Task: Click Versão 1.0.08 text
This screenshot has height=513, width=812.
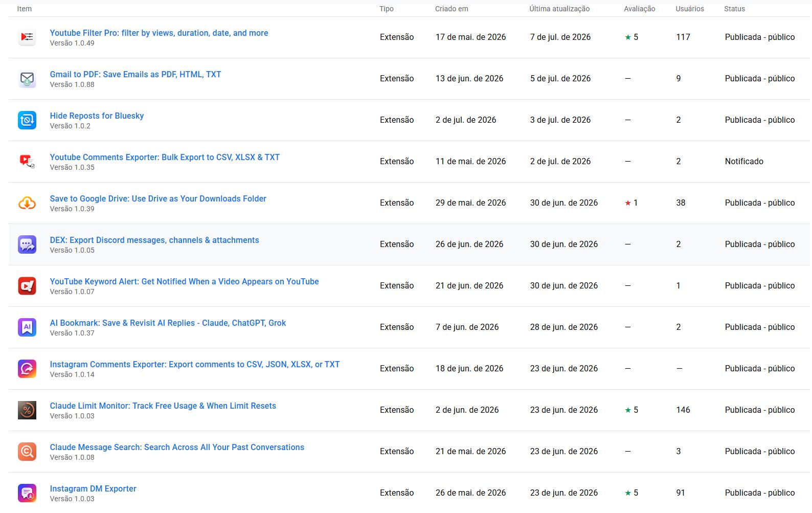Action: pyautogui.click(x=72, y=457)
